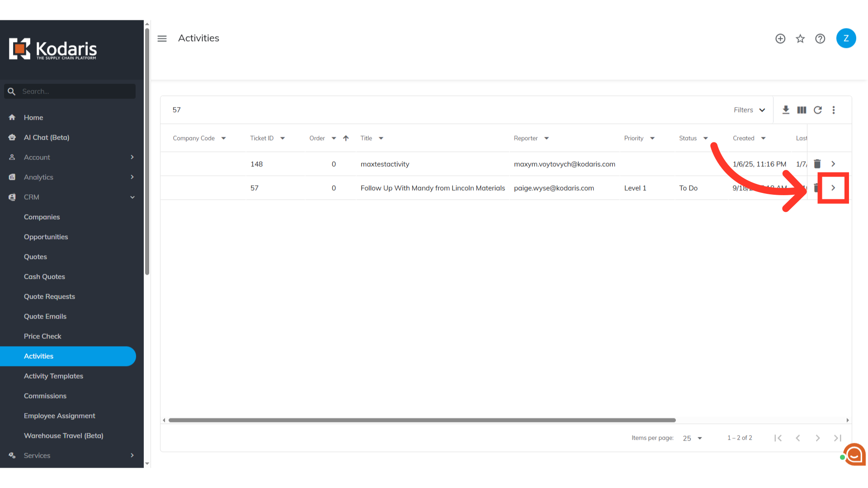Open the three-dot more options menu
The height and width of the screenshot is (488, 868).
[x=834, y=110]
